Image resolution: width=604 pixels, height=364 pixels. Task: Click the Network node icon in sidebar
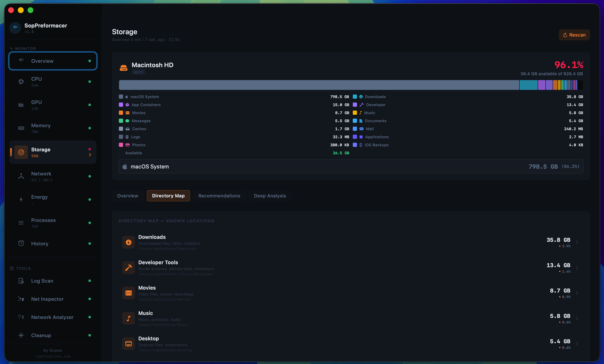[21, 176]
